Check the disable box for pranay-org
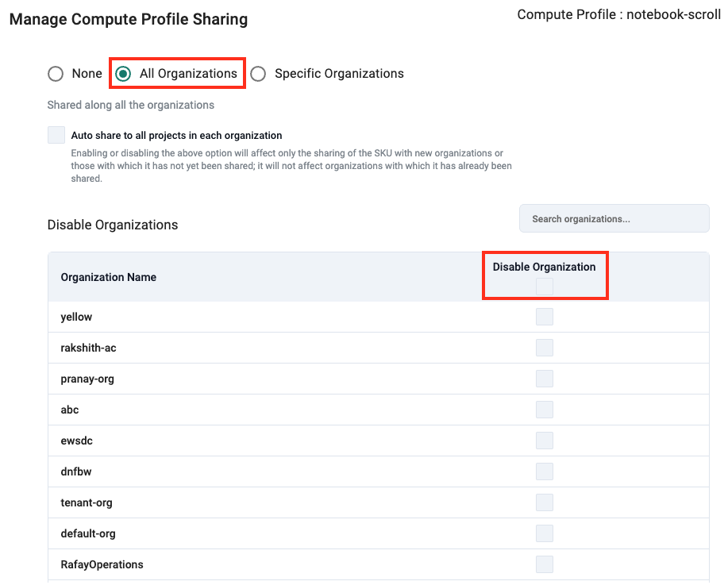This screenshot has width=728, height=585. [x=545, y=379]
